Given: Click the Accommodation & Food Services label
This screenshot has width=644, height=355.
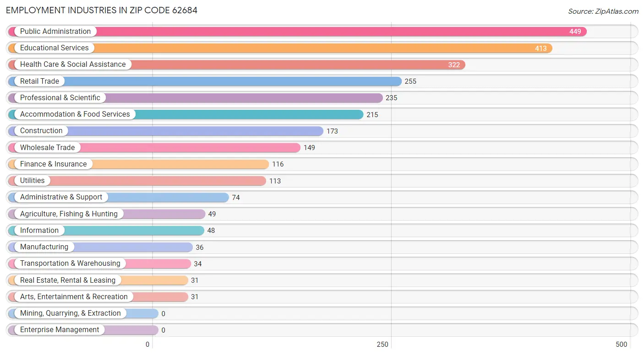Looking at the screenshot, I should [75, 114].
